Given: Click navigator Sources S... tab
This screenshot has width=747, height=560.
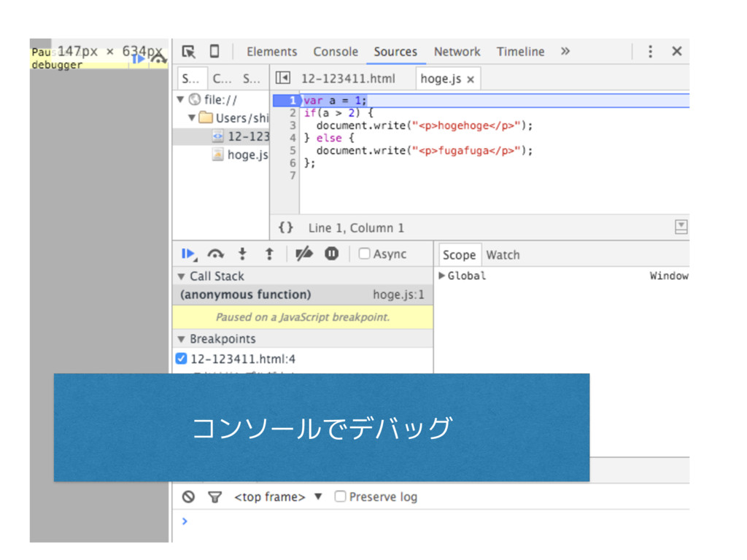Looking at the screenshot, I should [190, 79].
